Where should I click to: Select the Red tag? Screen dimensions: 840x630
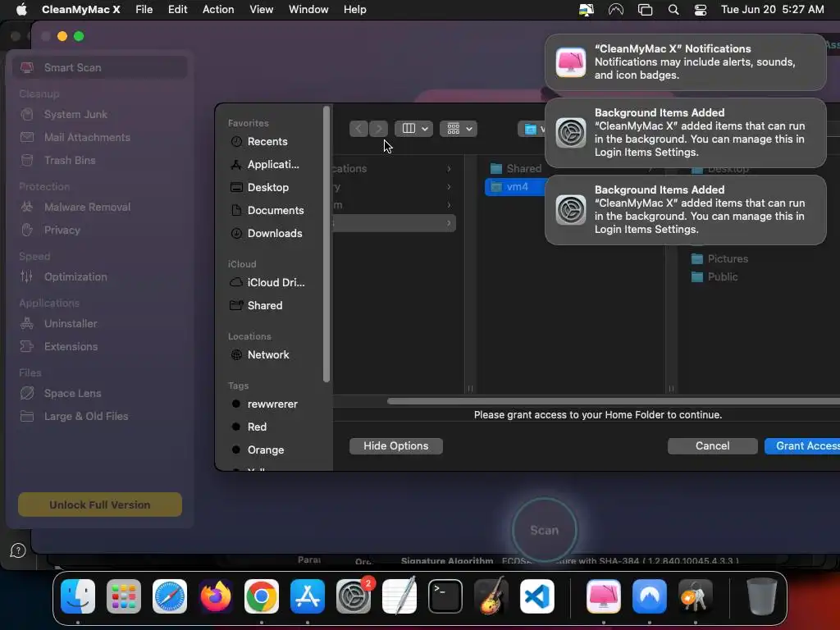[x=256, y=427]
